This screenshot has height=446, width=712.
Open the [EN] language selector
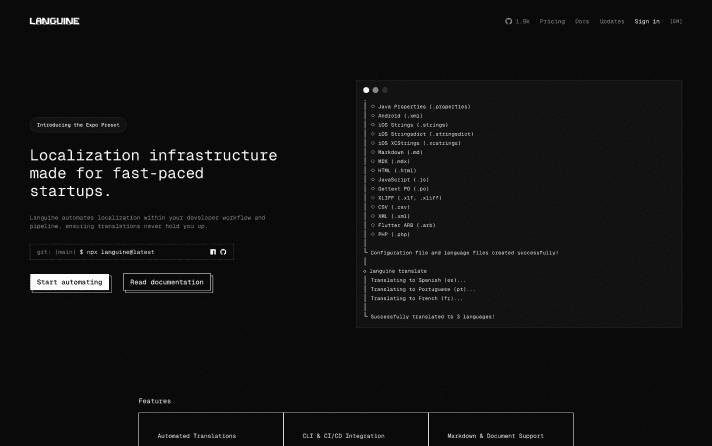point(676,21)
